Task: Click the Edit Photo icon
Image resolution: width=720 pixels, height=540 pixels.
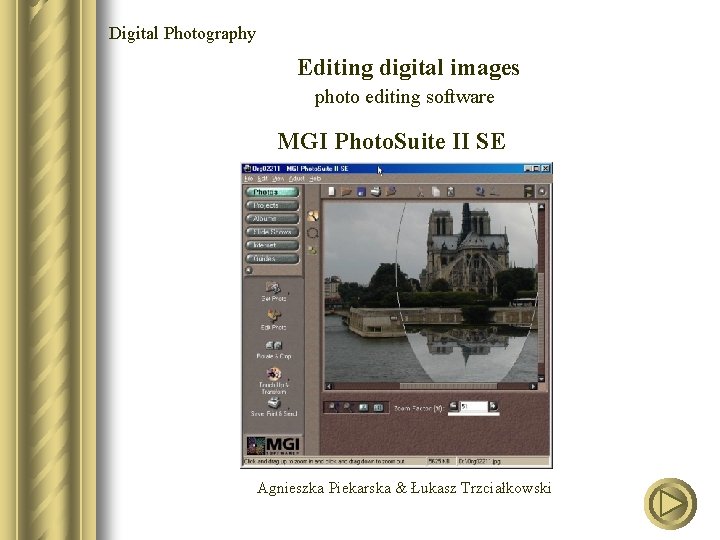Action: click(273, 315)
